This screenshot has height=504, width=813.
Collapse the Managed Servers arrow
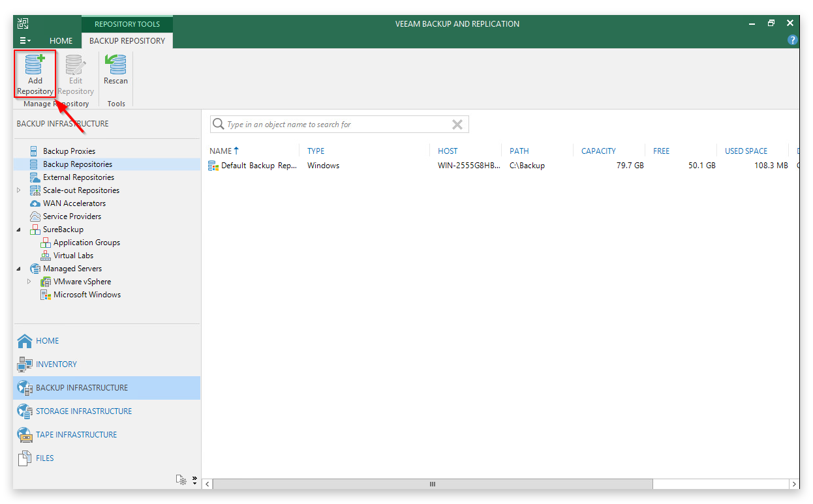coord(19,269)
